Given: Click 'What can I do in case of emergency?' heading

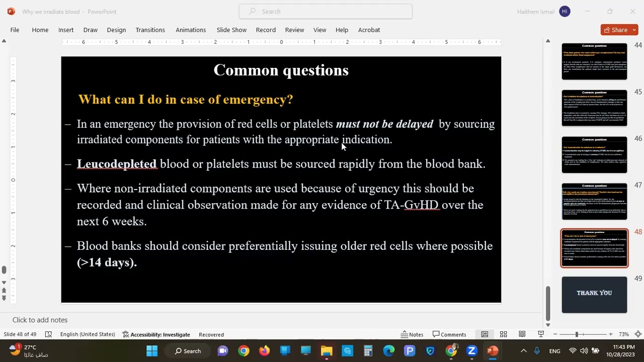Looking at the screenshot, I should pos(186,100).
